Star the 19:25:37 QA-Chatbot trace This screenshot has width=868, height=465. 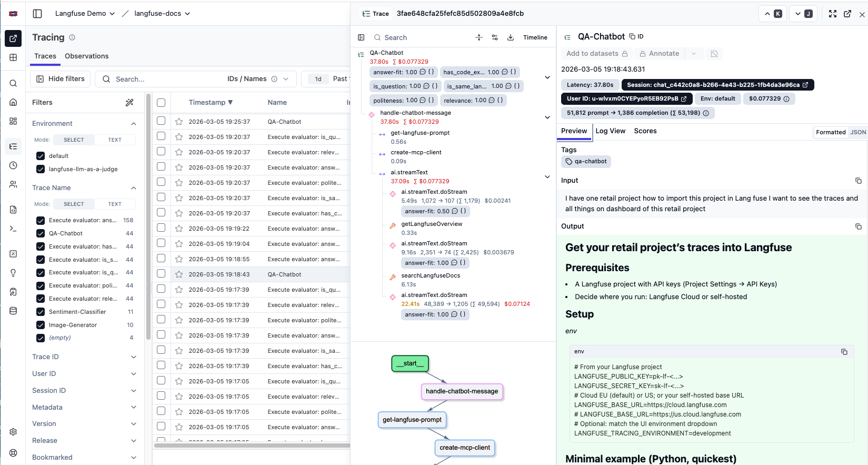tap(179, 122)
